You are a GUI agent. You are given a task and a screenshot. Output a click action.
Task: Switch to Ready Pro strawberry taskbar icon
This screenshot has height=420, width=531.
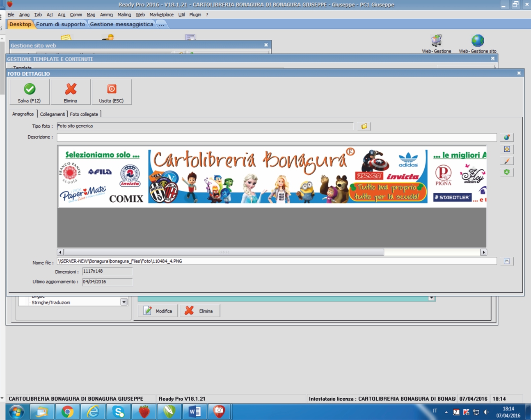[144, 412]
